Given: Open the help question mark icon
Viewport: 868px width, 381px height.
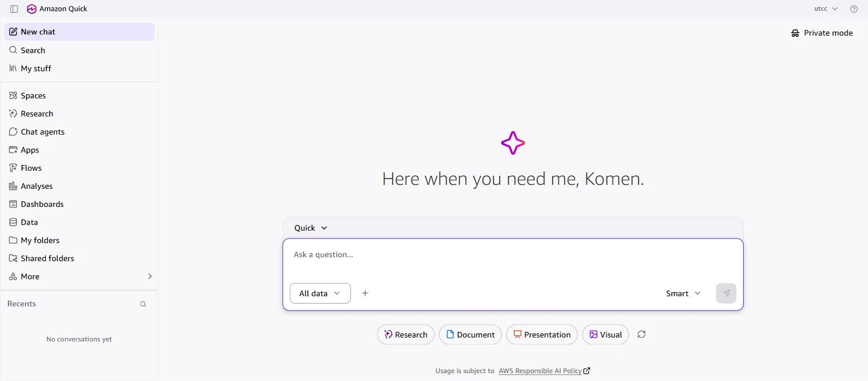Looking at the screenshot, I should click(854, 9).
